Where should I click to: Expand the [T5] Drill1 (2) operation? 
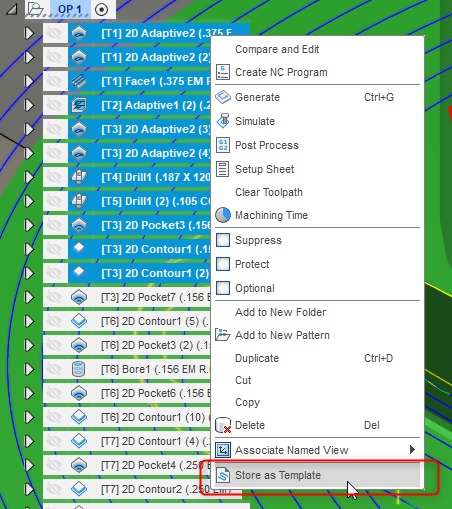point(29,201)
